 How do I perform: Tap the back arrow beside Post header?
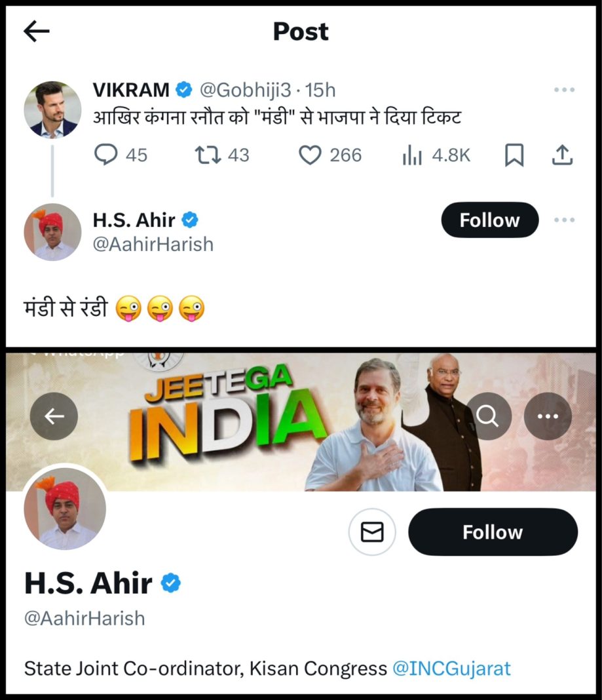tap(36, 31)
